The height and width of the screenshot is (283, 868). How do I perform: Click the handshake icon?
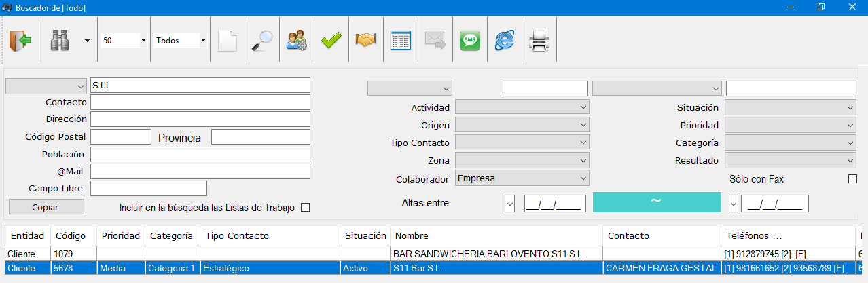tap(366, 41)
